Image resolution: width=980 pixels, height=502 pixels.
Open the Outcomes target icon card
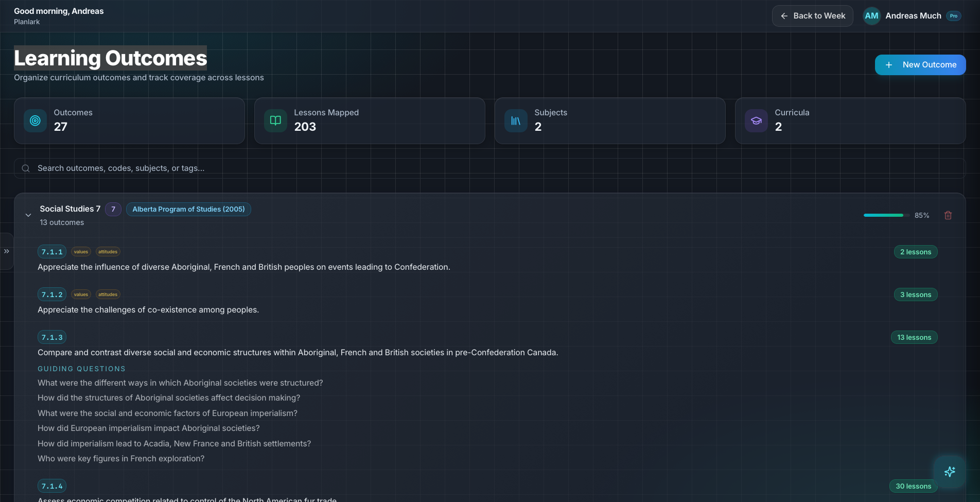click(x=34, y=120)
